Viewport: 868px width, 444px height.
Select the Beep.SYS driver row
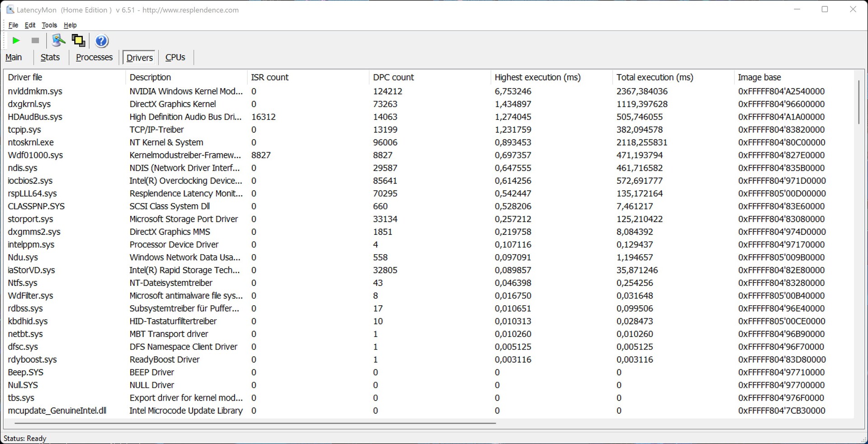429,372
